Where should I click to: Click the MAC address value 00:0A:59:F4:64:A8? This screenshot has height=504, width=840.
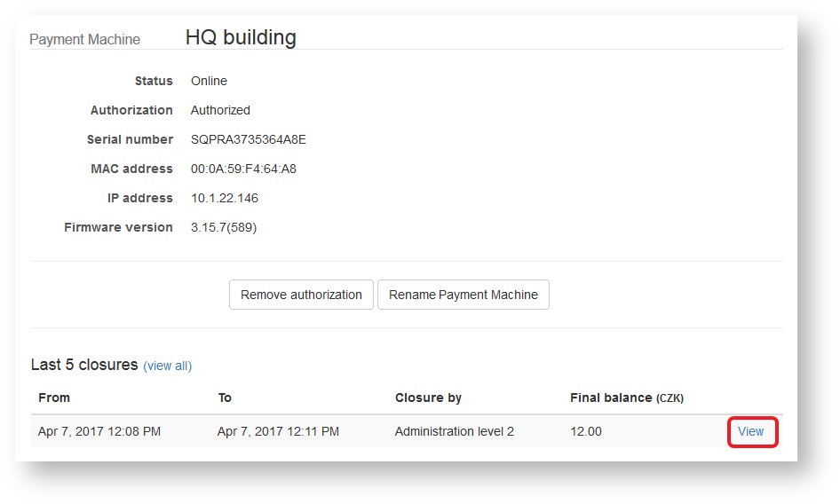243,169
